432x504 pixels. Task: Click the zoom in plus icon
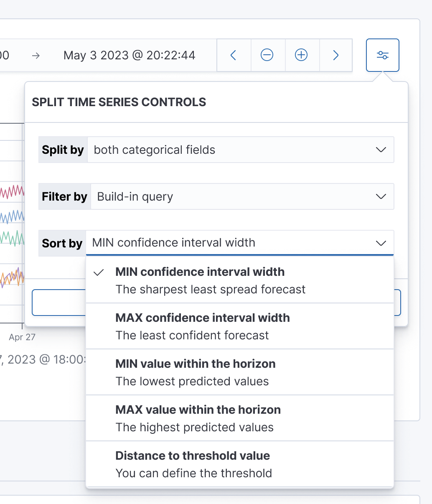pos(302,55)
